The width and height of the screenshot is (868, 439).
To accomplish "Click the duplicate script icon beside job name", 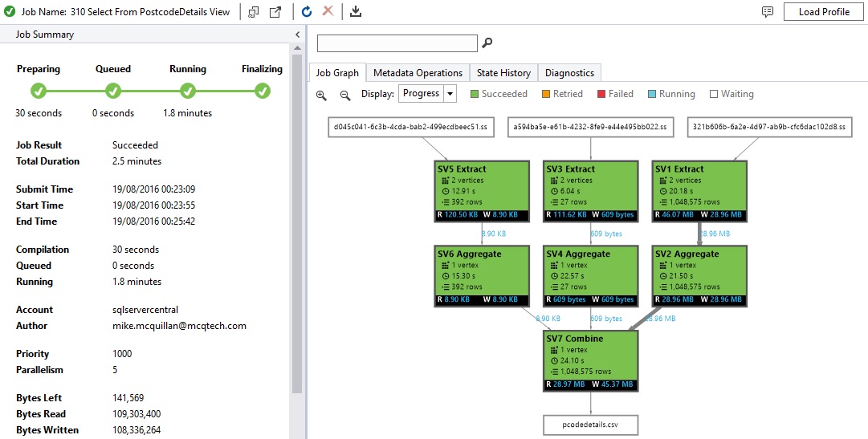I will [254, 11].
